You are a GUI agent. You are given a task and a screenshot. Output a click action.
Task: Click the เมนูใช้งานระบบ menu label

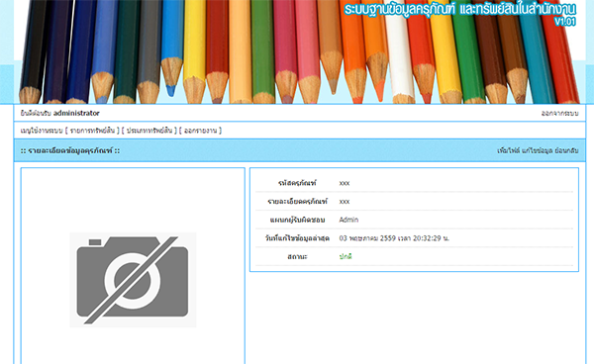pos(42,131)
